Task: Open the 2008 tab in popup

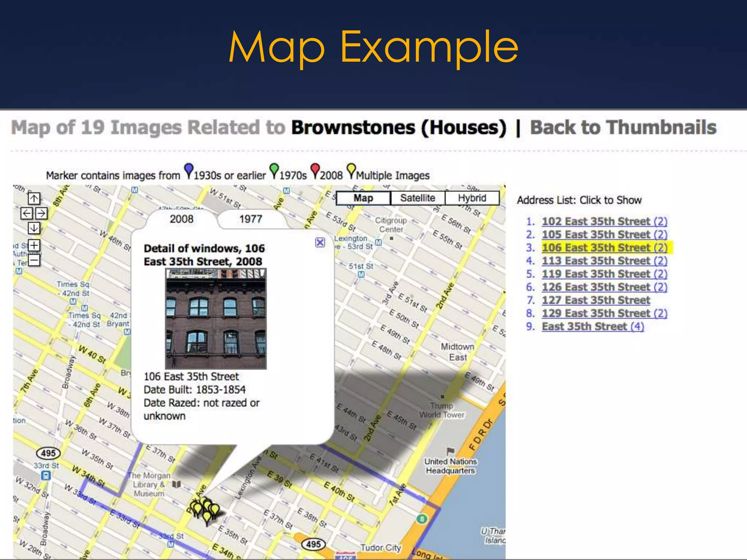Action: click(x=182, y=219)
